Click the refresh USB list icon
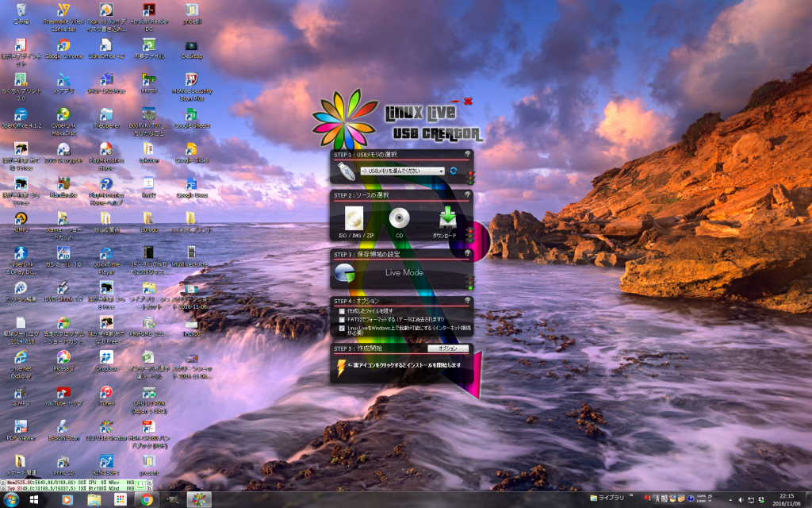The height and width of the screenshot is (508, 812). pyautogui.click(x=453, y=171)
